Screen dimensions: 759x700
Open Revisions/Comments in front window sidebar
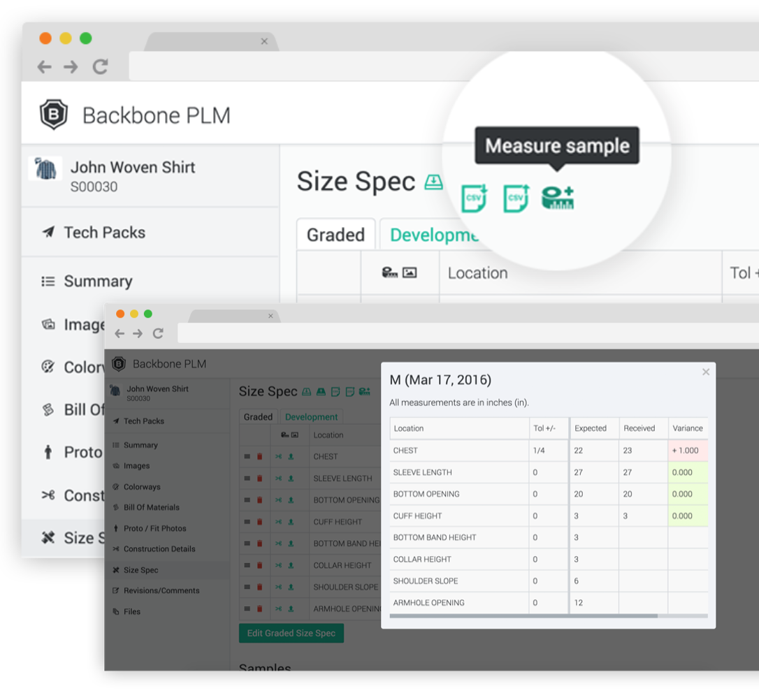click(167, 590)
